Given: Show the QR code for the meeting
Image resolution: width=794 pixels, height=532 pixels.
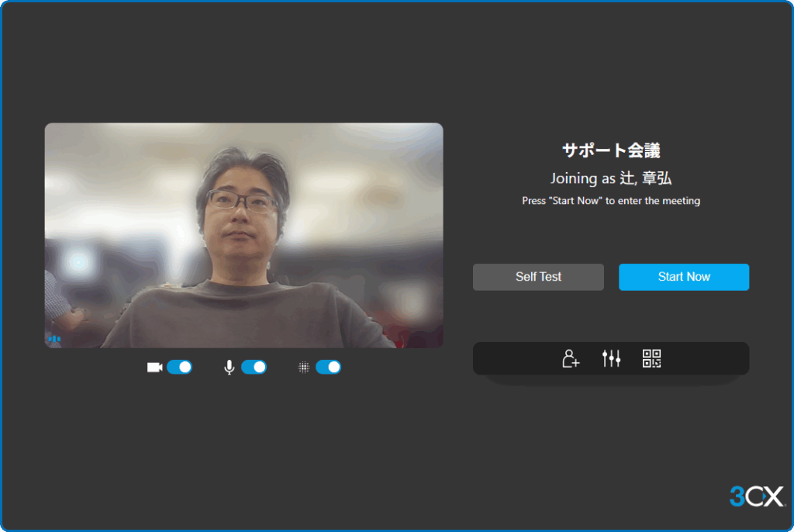Looking at the screenshot, I should pos(651,358).
